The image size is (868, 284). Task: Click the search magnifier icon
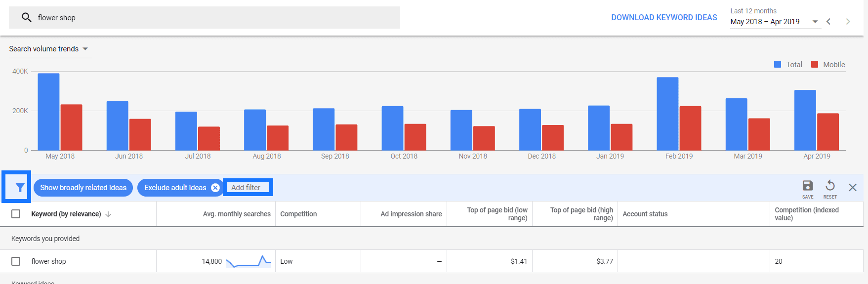(27, 18)
